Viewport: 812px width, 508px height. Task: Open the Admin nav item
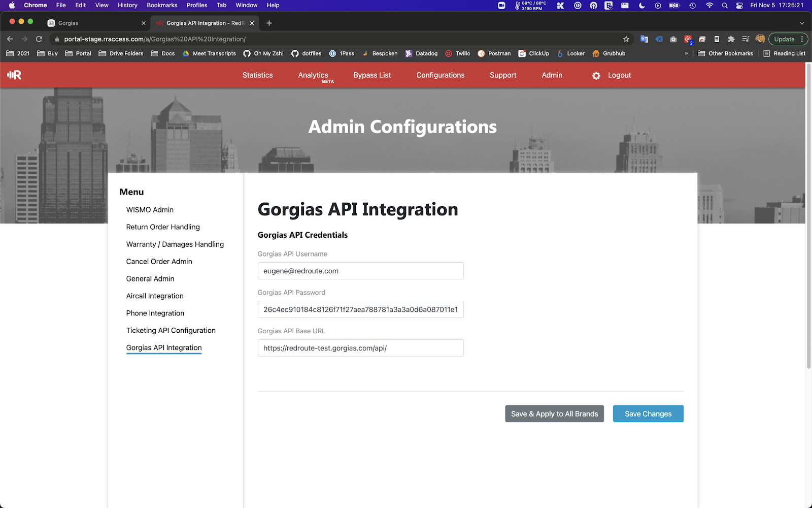click(x=552, y=75)
